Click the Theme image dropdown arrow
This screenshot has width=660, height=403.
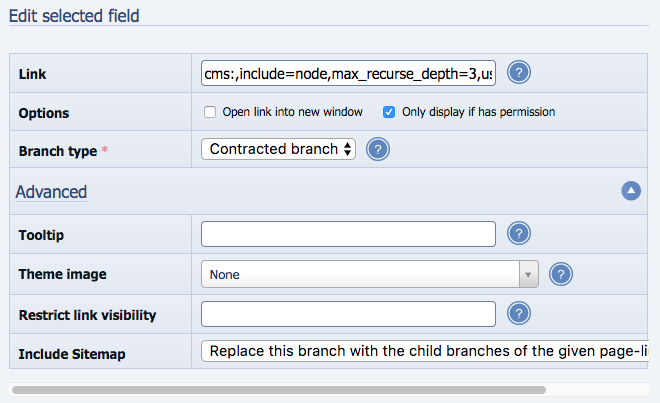pos(528,274)
